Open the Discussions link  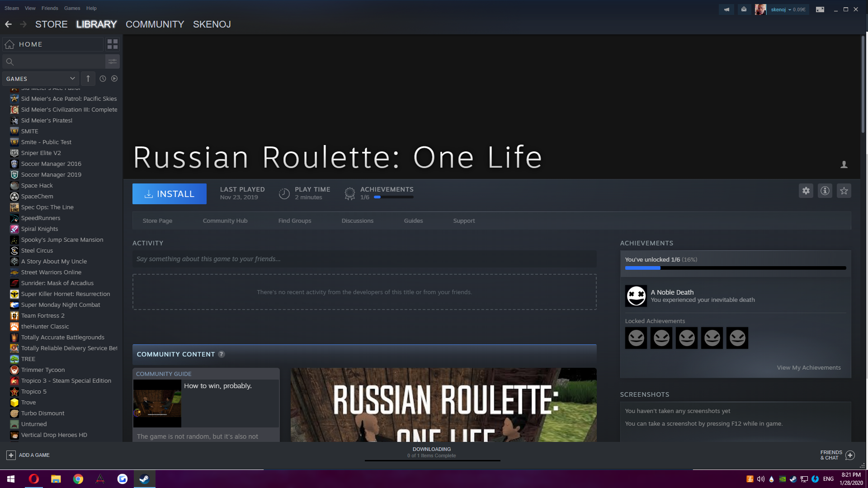pyautogui.click(x=358, y=221)
